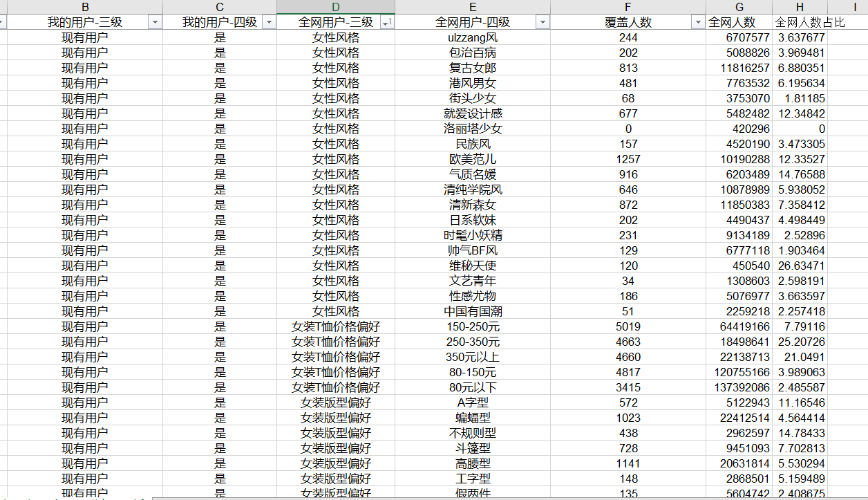The height and width of the screenshot is (500, 868).
Task: Open filter dropdown for 我的用户-四级 column
Action: [x=269, y=22]
